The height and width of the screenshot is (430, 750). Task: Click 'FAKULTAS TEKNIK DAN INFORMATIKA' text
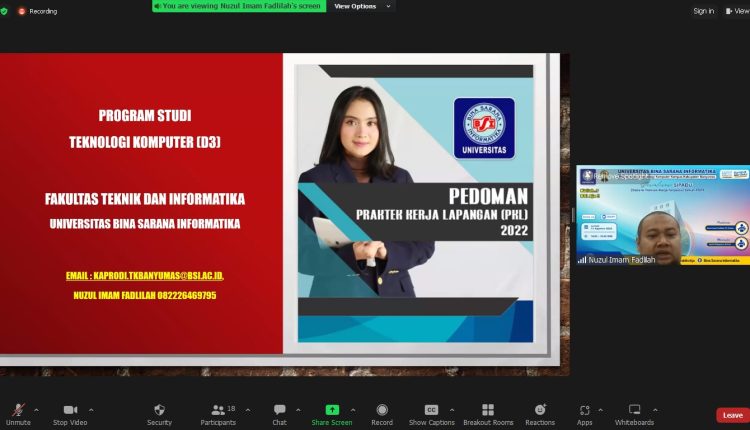point(145,199)
